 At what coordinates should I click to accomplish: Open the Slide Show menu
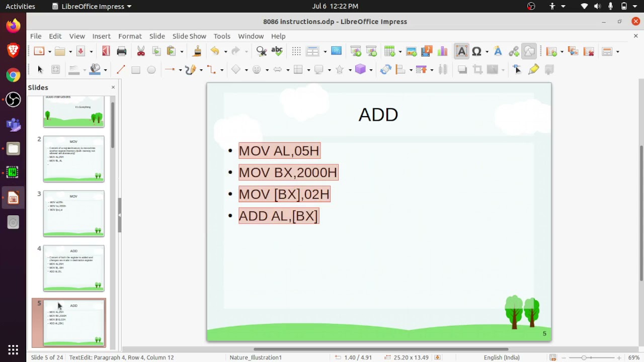(189, 36)
